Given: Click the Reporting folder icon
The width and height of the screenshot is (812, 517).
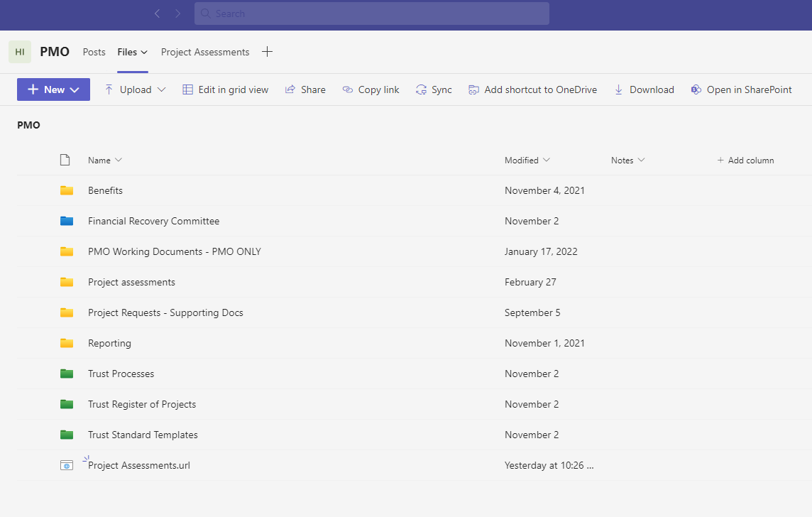Looking at the screenshot, I should (x=66, y=343).
